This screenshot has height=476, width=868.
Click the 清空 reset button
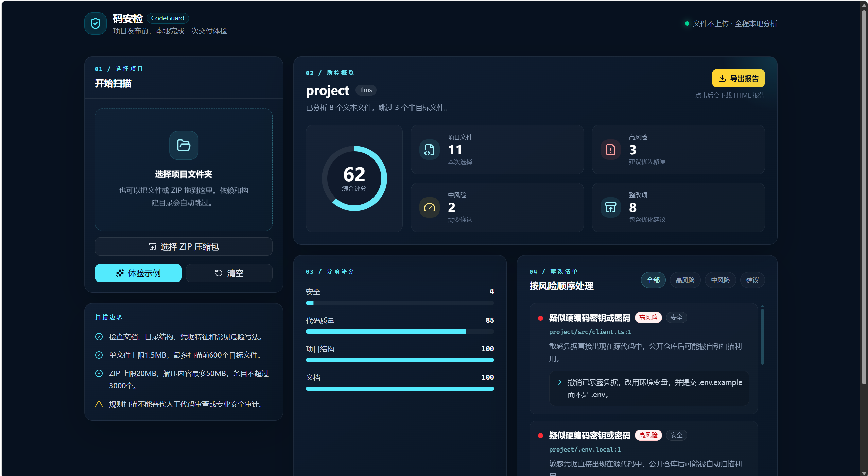[x=229, y=273]
